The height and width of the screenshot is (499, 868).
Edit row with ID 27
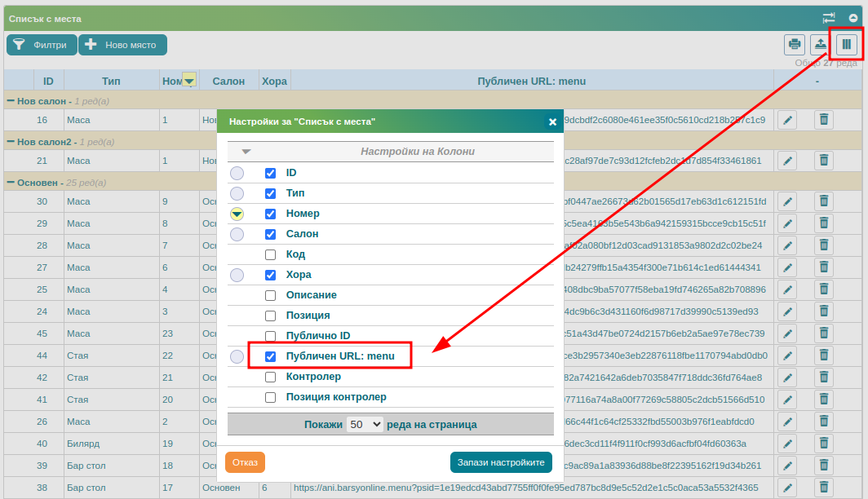pos(787,267)
